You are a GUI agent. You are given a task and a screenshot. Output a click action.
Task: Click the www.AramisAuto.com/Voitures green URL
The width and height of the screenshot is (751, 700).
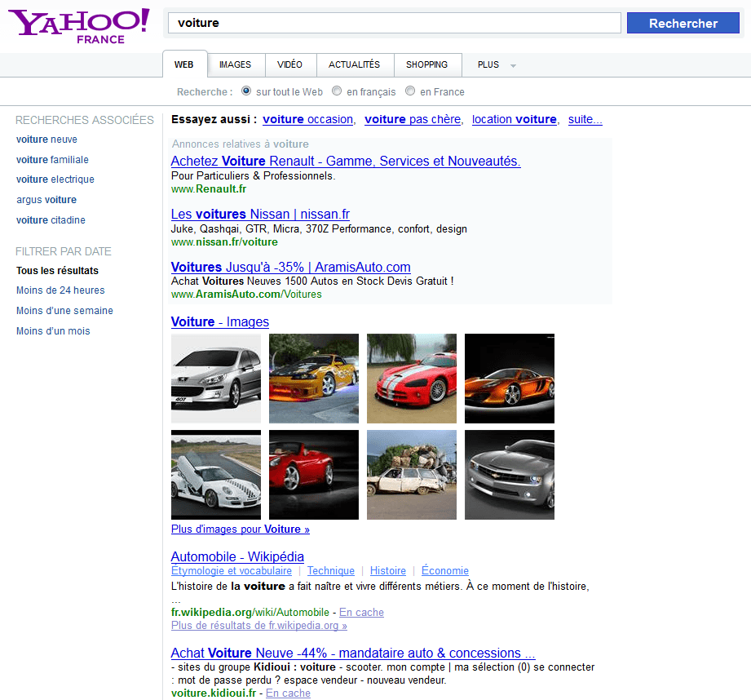point(246,295)
